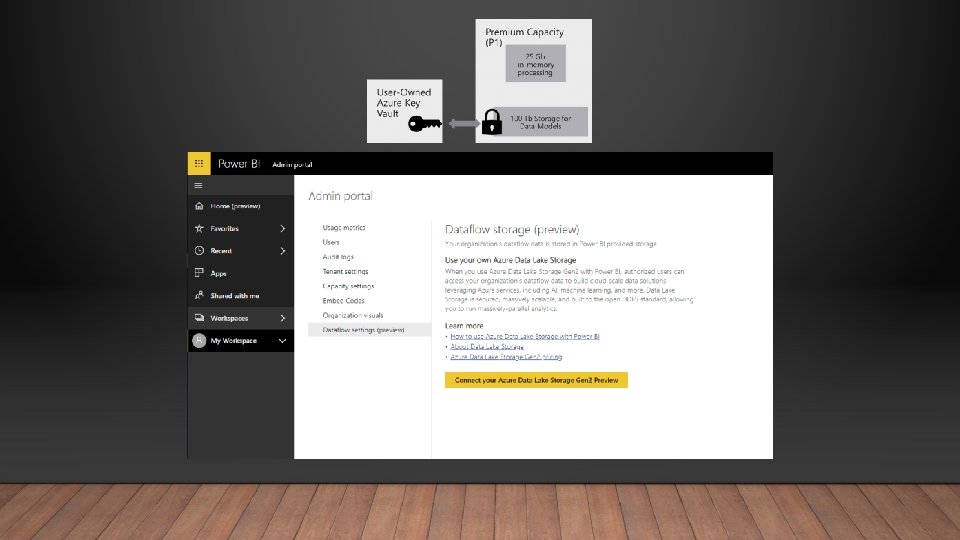Viewport: 960px width, 540px height.
Task: Click the Shared with me person icon
Action: 199,295
